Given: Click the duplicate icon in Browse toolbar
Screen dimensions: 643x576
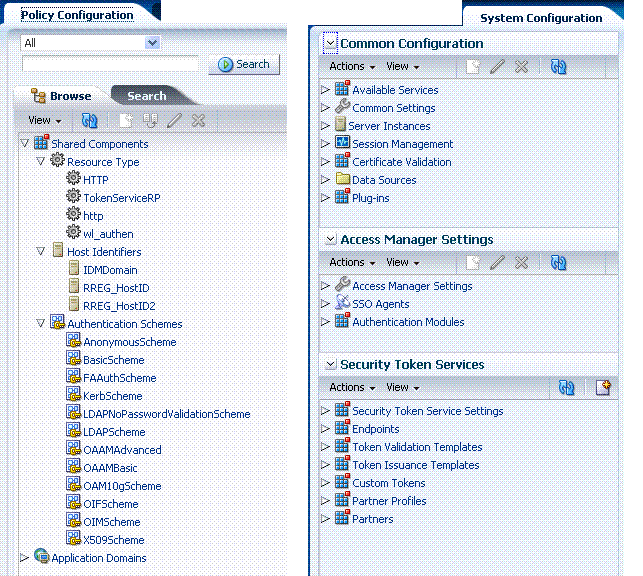Looking at the screenshot, I should [x=150, y=120].
